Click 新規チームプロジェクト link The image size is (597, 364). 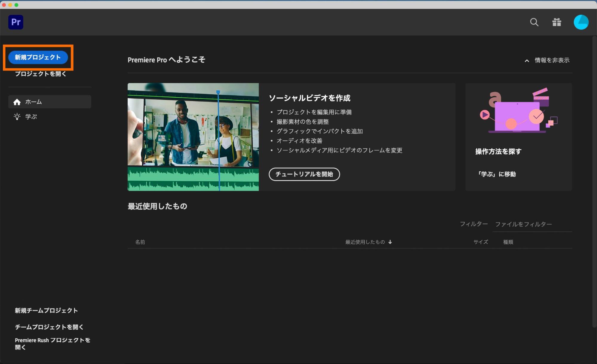point(46,311)
